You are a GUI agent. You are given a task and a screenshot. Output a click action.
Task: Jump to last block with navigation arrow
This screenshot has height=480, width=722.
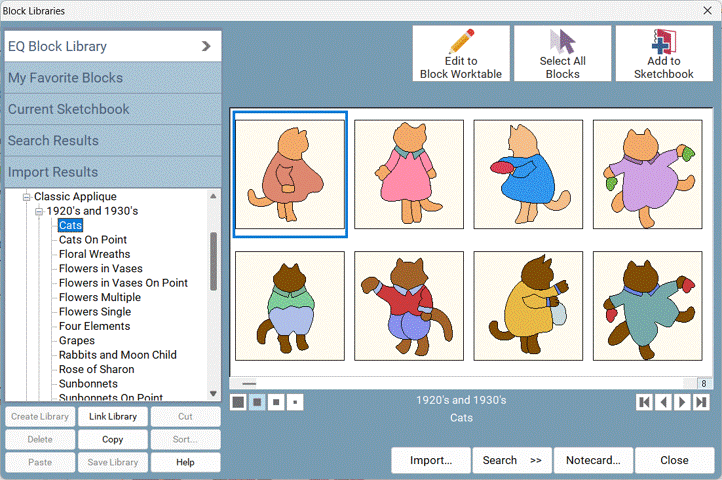[x=700, y=402]
